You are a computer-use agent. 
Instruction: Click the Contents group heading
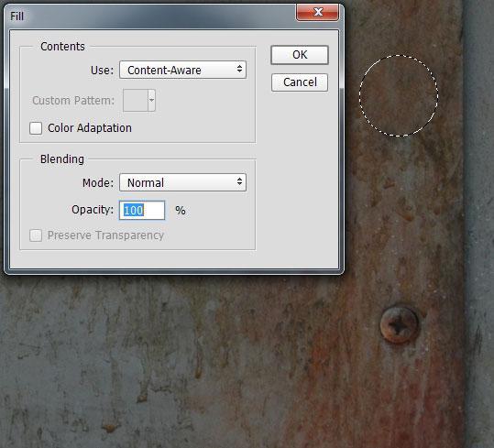[x=62, y=47]
